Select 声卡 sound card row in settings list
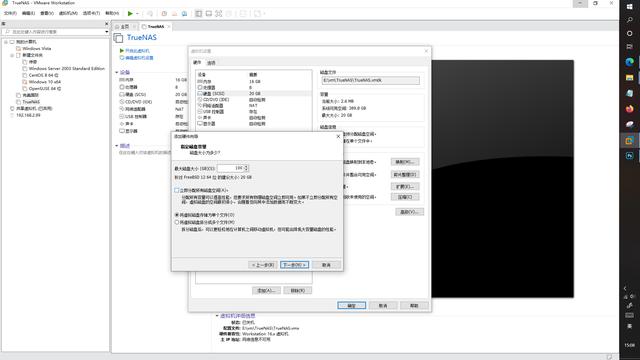The image size is (640, 360). [253, 118]
